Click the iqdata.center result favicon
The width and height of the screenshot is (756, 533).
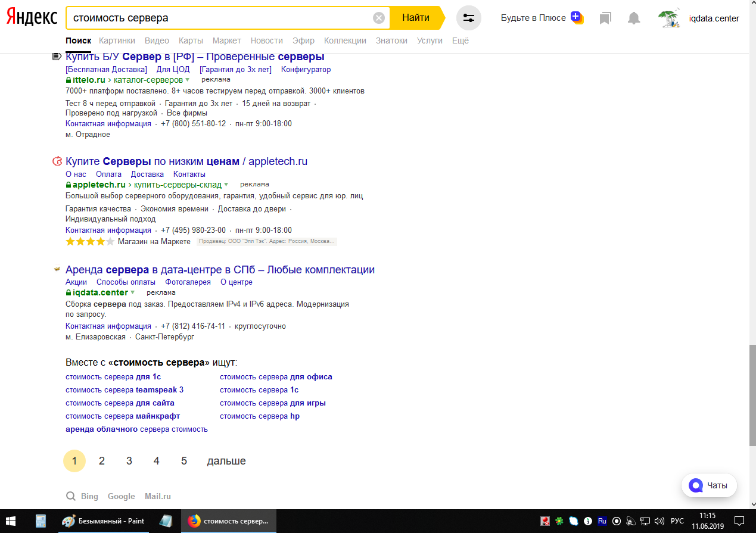[57, 269]
